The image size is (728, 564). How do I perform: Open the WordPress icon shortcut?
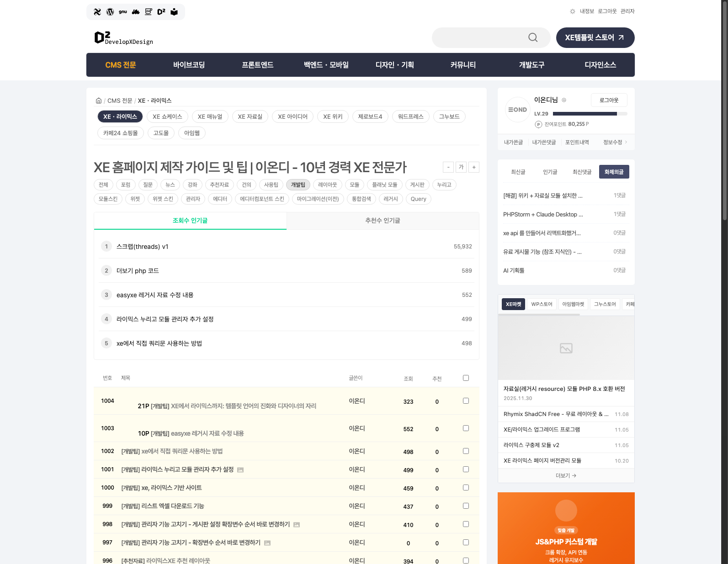pos(110,12)
